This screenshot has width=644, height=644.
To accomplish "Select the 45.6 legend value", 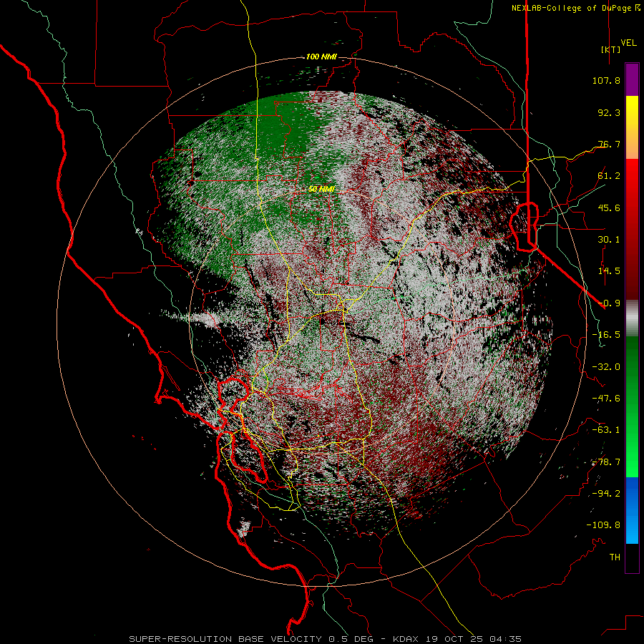I will pos(609,208).
